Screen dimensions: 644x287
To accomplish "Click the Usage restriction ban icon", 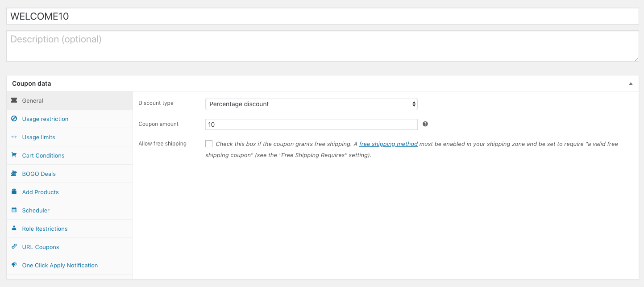I will pyautogui.click(x=14, y=119).
